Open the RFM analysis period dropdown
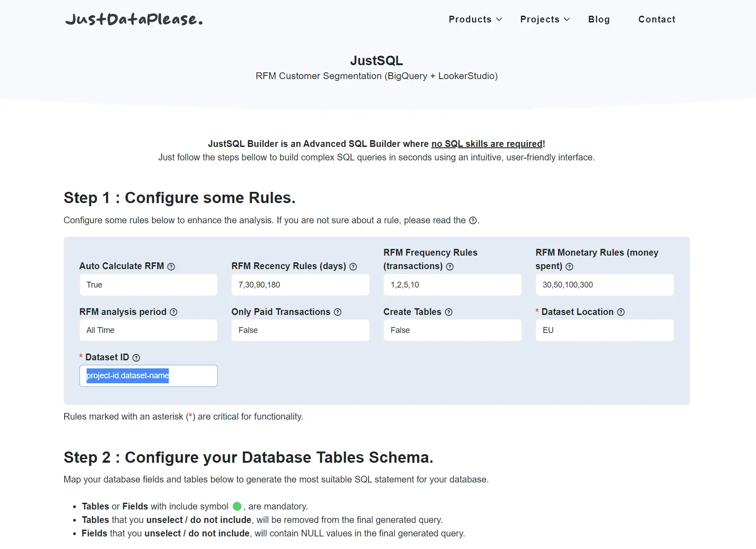 click(x=149, y=330)
